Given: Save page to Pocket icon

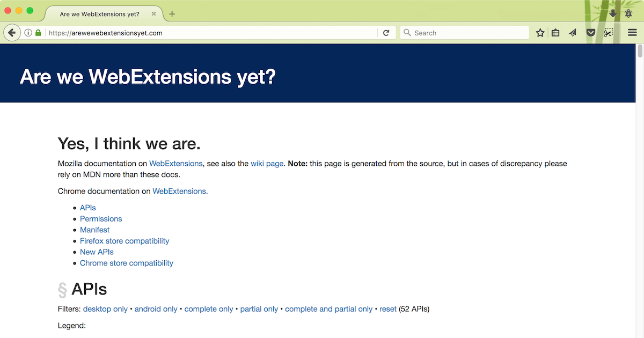Looking at the screenshot, I should point(590,33).
